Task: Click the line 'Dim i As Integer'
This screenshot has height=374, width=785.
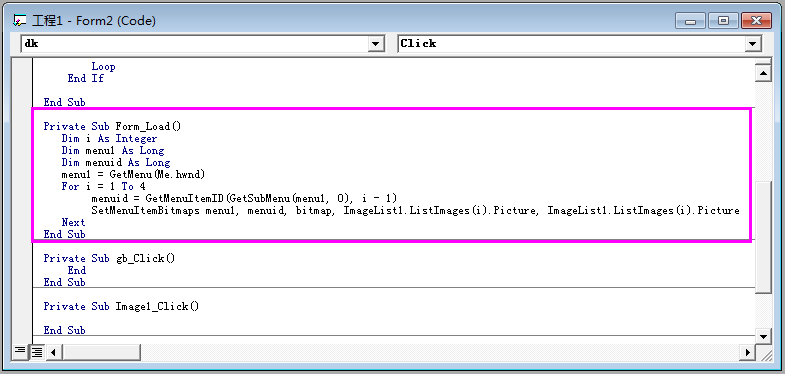Action: [x=109, y=138]
